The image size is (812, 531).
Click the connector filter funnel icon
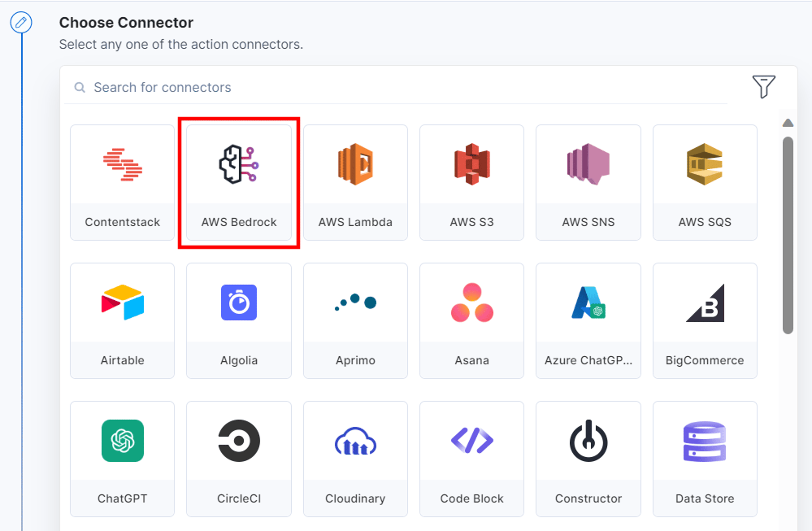click(764, 87)
